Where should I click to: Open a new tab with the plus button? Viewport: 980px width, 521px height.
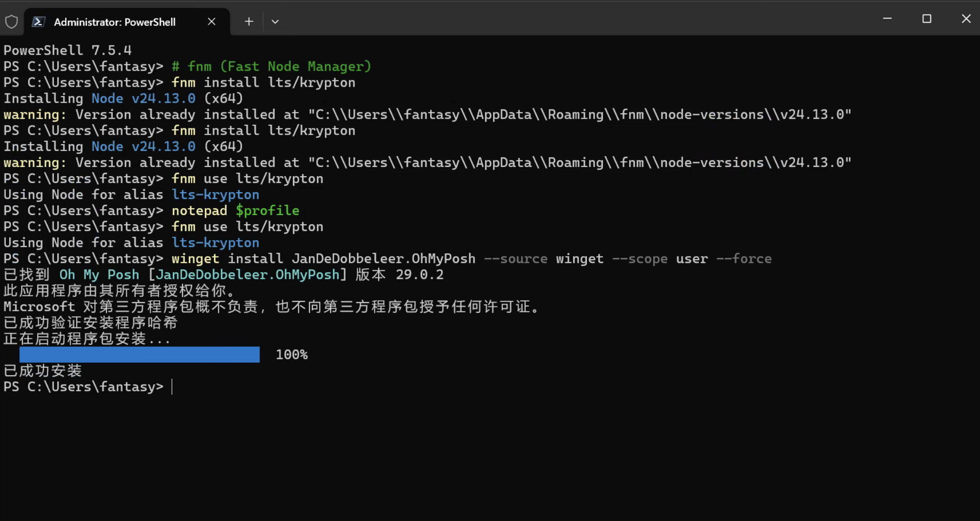(x=249, y=22)
